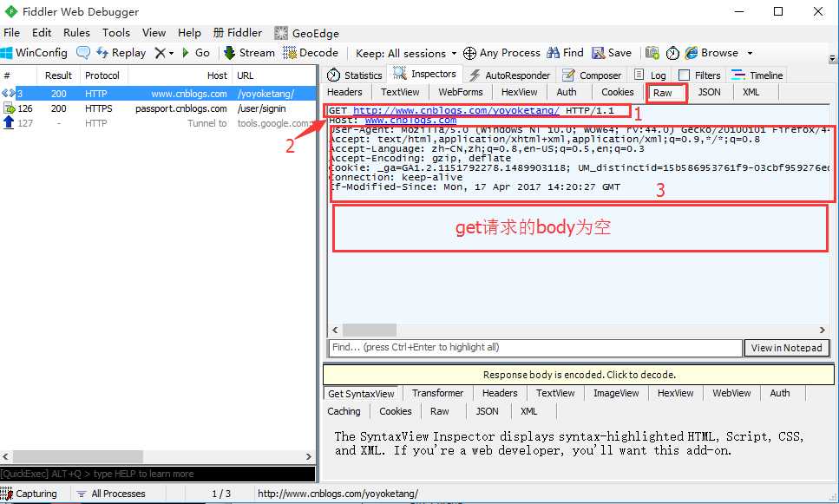
Task: Click All Processes filter in status bar
Action: pyautogui.click(x=111, y=494)
